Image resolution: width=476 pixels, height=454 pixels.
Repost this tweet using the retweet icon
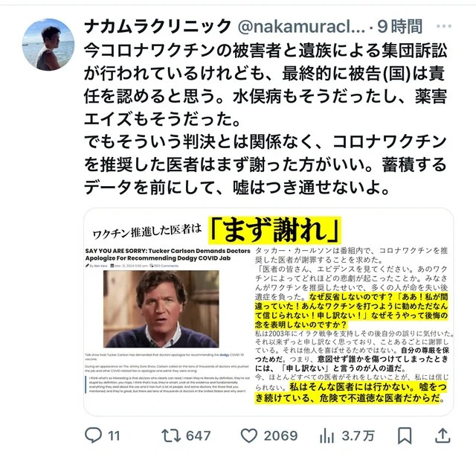pyautogui.click(x=171, y=435)
